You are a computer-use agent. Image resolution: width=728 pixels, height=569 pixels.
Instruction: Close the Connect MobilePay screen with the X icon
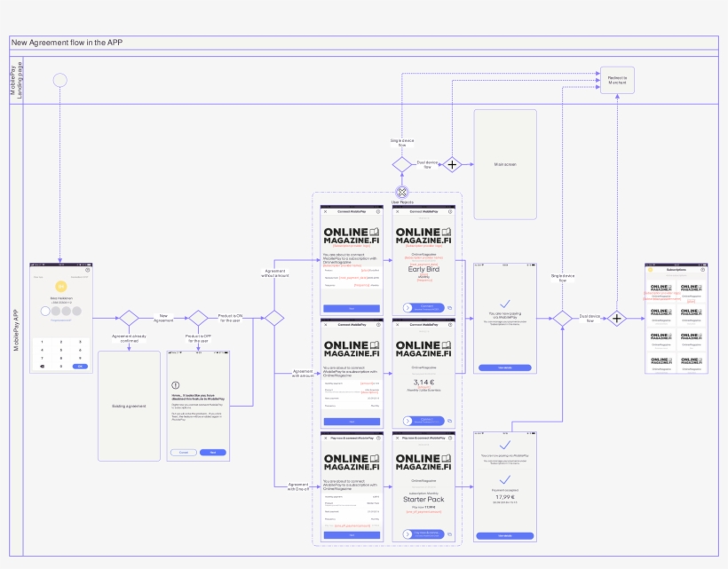[x=325, y=211]
